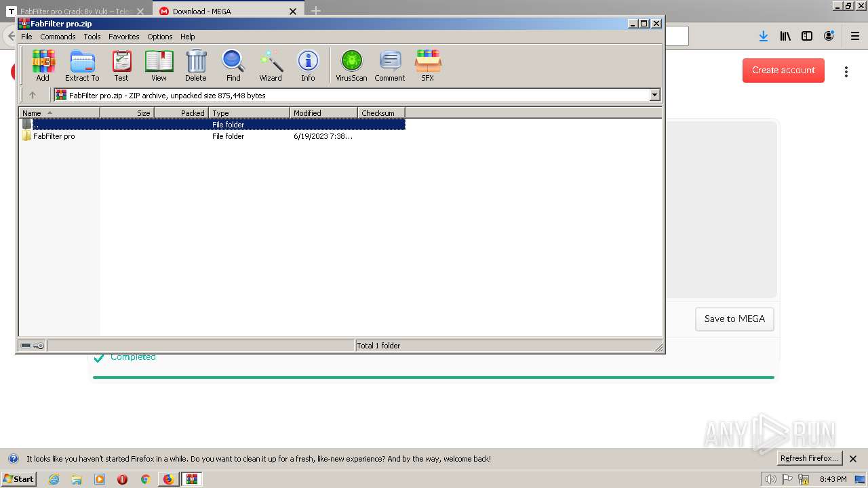Select the FabFilter pro folder

(x=48, y=136)
